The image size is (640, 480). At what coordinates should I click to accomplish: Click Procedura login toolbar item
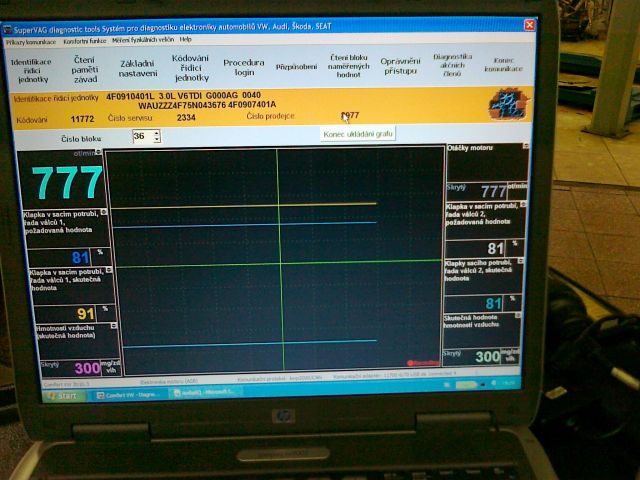point(243,66)
